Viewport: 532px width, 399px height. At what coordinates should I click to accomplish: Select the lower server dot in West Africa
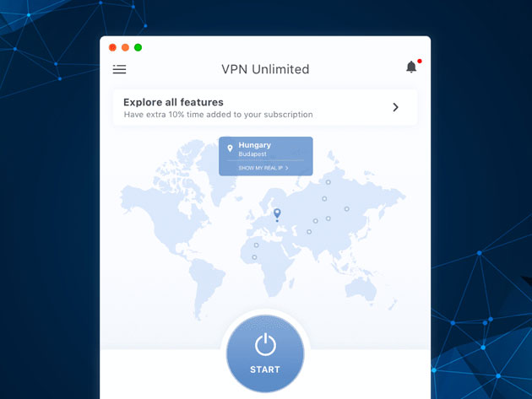[254, 257]
